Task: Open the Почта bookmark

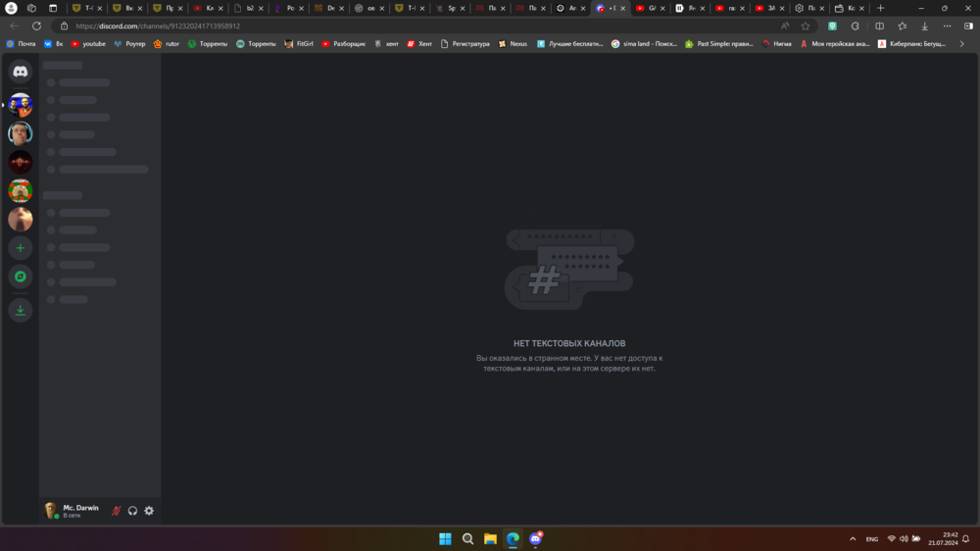Action: [x=21, y=44]
